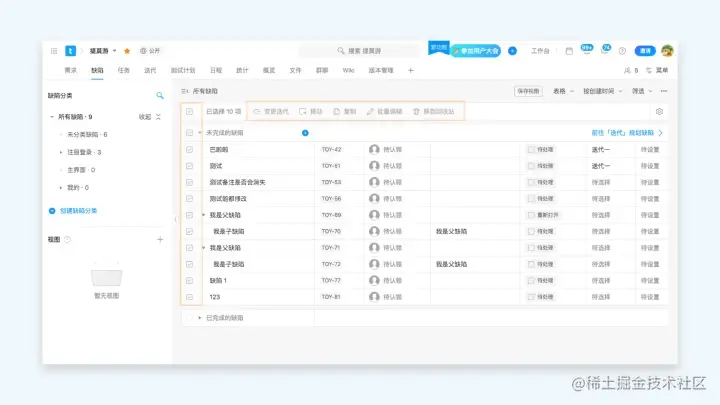Screen dimensions: 720x405
Task: Click the 工作台 link in header
Action: tap(540, 51)
